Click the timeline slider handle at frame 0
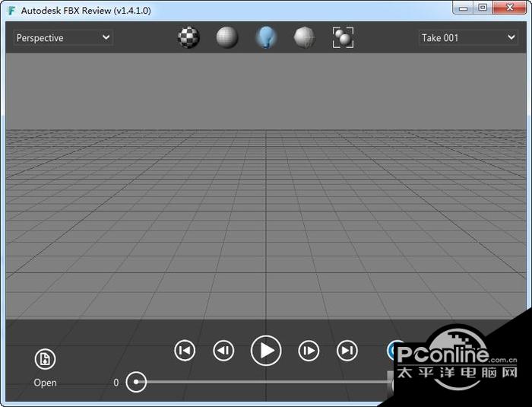 (x=136, y=382)
